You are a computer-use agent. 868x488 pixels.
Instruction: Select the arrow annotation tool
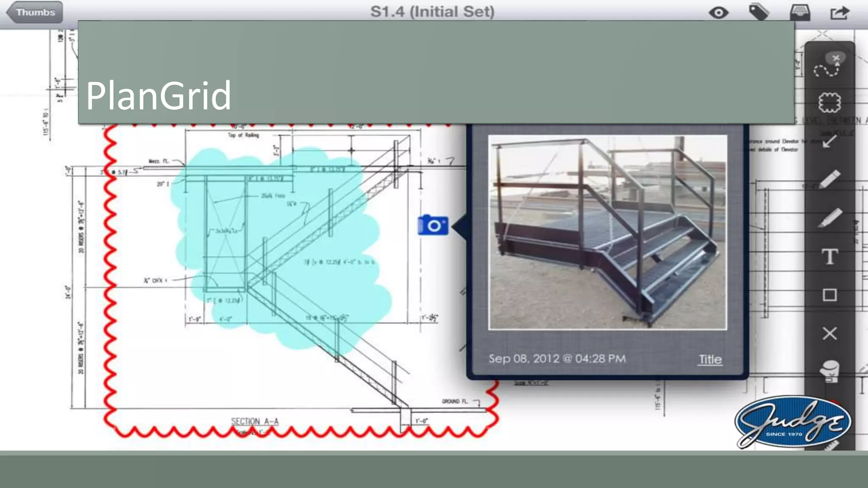[829, 141]
